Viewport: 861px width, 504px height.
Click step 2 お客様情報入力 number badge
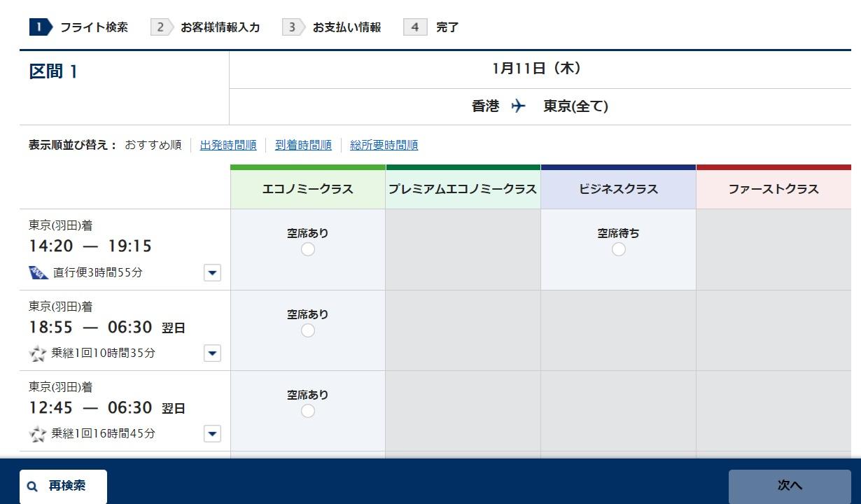click(161, 27)
